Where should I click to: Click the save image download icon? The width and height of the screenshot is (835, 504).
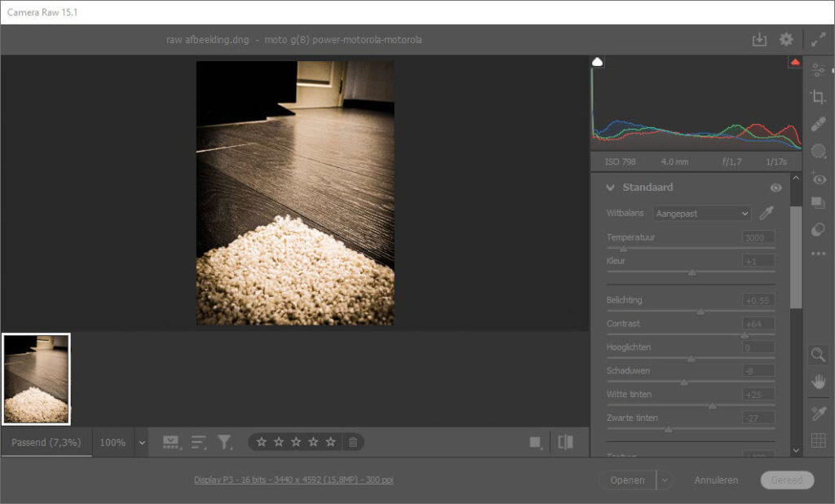759,39
